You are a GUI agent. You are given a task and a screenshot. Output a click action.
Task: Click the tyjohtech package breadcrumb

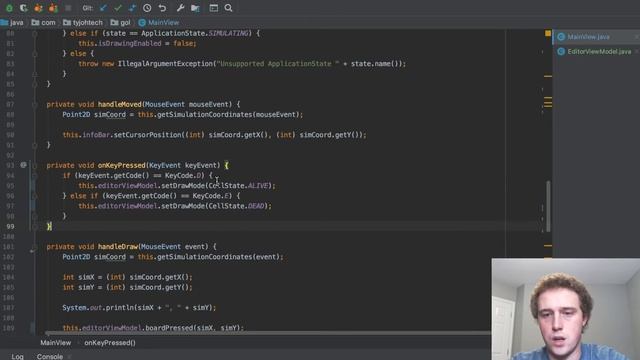[83, 22]
